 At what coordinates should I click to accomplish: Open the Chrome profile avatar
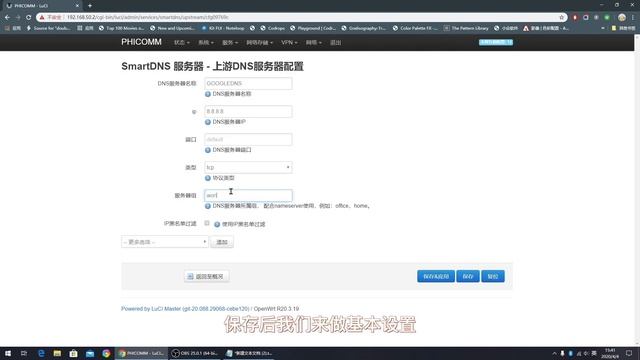[622, 17]
